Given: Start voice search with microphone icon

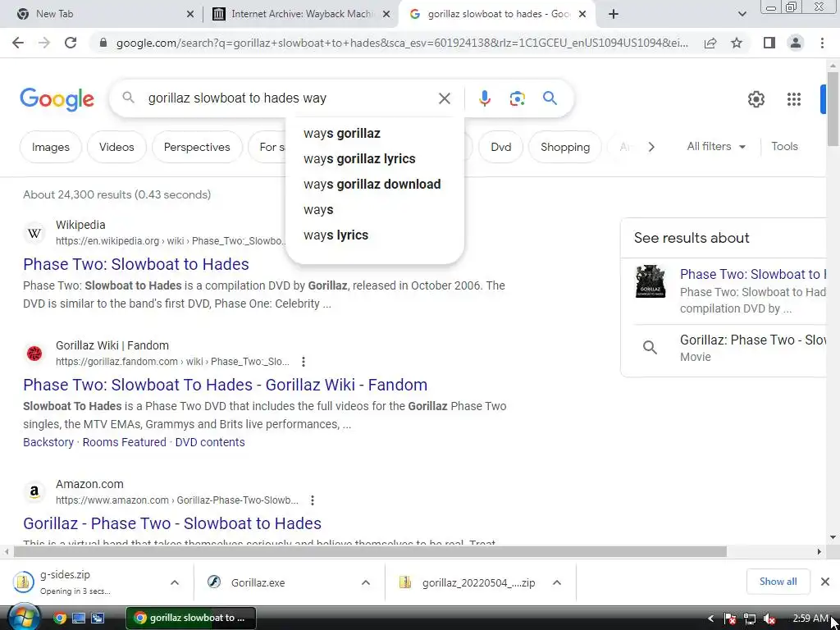Looking at the screenshot, I should tap(484, 98).
